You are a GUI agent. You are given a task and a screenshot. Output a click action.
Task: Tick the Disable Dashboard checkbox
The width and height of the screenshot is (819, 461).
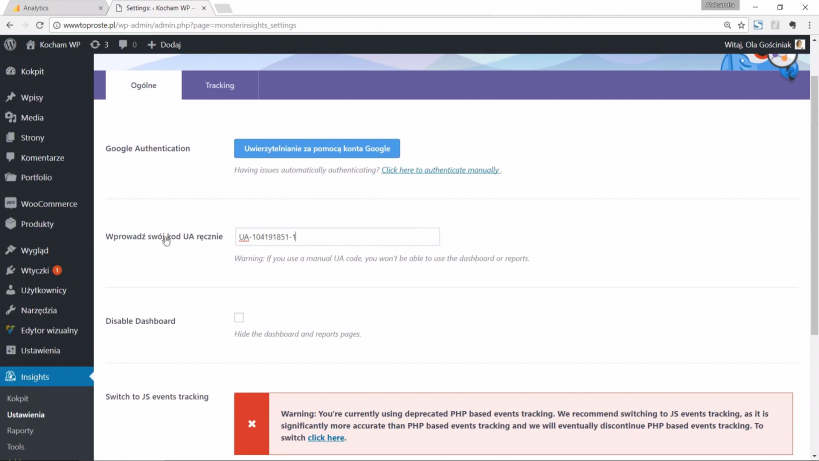tap(239, 317)
